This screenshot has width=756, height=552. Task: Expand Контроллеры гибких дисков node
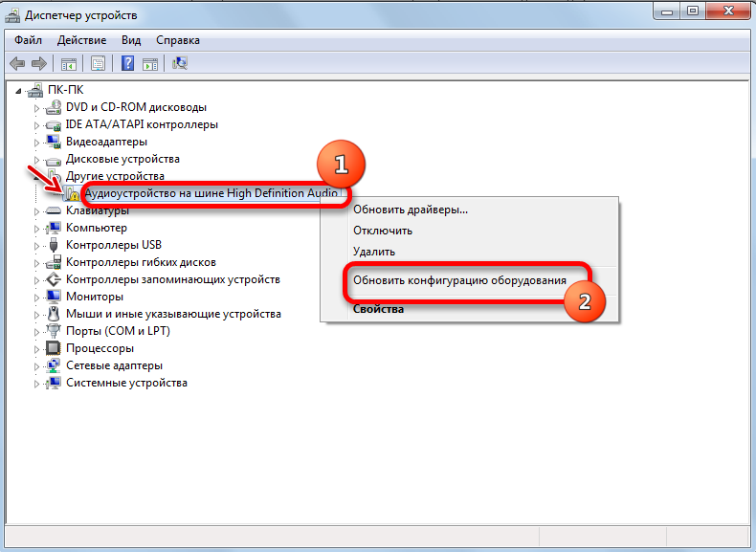pos(36,263)
